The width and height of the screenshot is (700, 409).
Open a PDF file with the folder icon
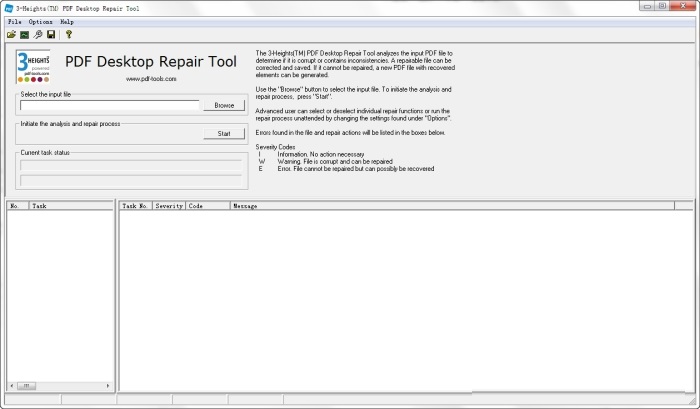point(11,34)
